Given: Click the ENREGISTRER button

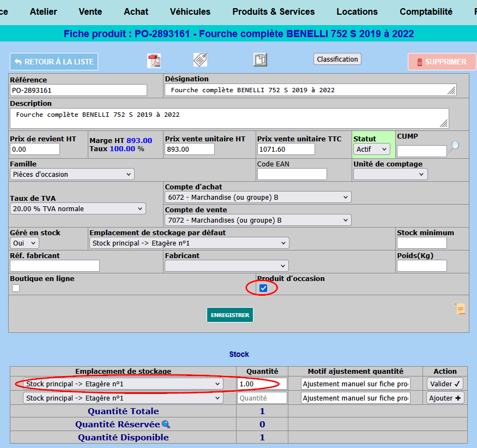Looking at the screenshot, I should click(x=230, y=315).
